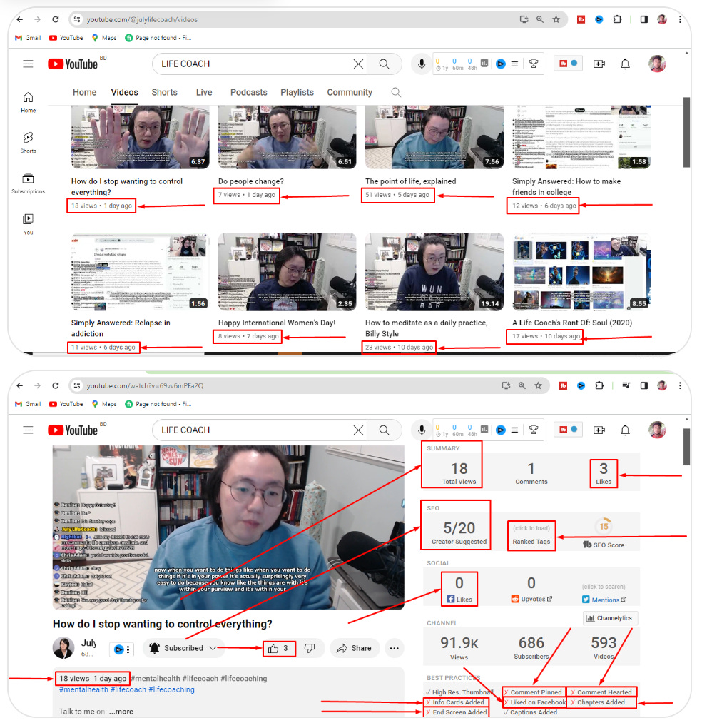Open the Home tab on the channel page
Image resolution: width=702 pixels, height=728 pixels.
coord(84,92)
